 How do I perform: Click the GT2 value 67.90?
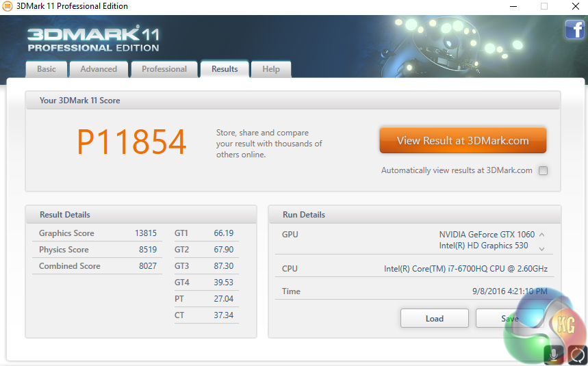click(224, 250)
